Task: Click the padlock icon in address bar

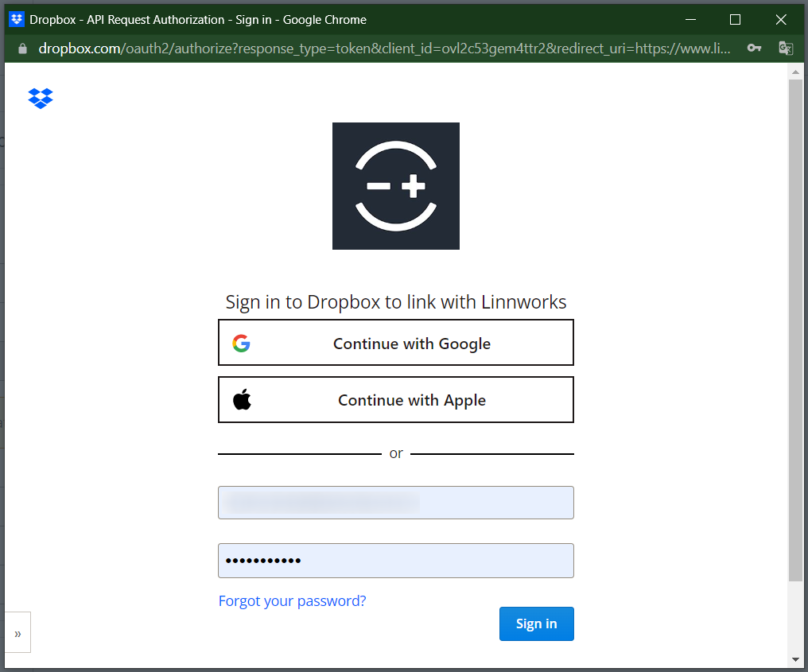Action: (x=21, y=49)
